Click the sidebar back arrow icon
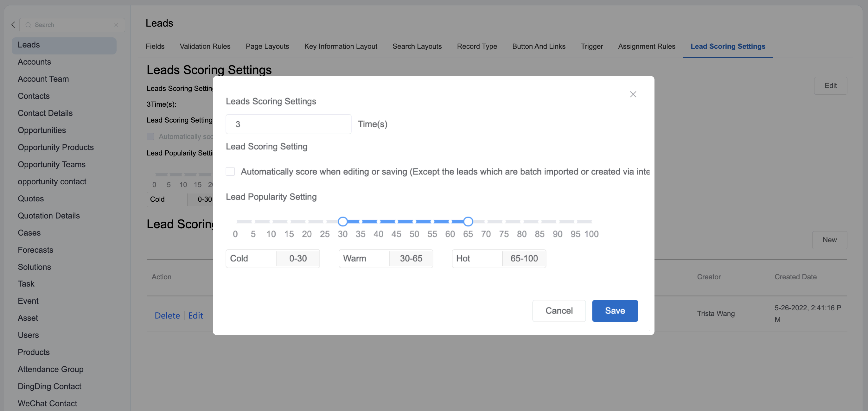The image size is (868, 411). tap(13, 25)
